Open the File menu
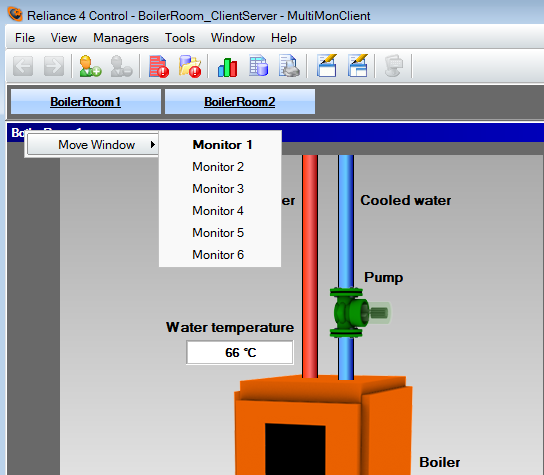 [25, 38]
